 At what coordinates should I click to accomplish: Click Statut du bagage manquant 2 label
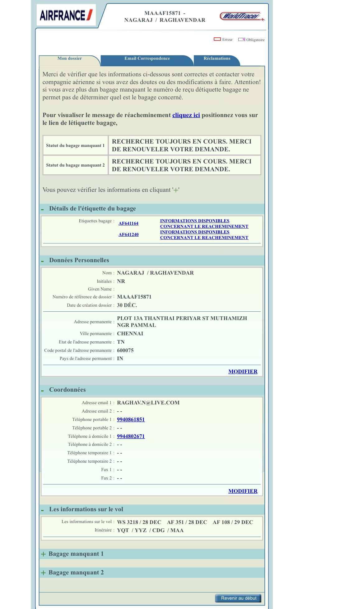[x=75, y=165]
